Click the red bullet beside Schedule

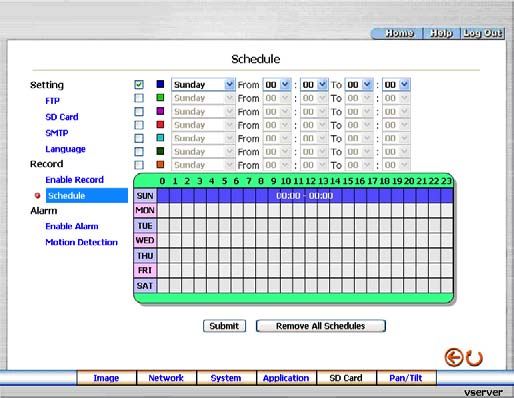37,196
